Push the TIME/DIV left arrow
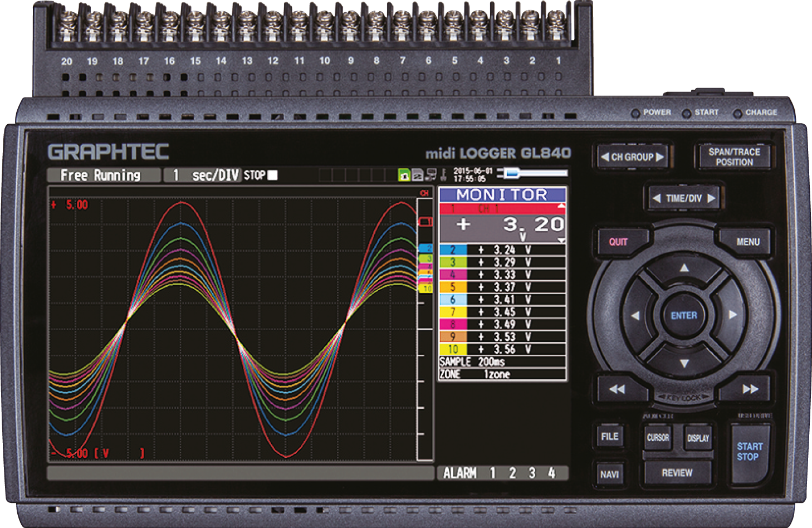 656,198
